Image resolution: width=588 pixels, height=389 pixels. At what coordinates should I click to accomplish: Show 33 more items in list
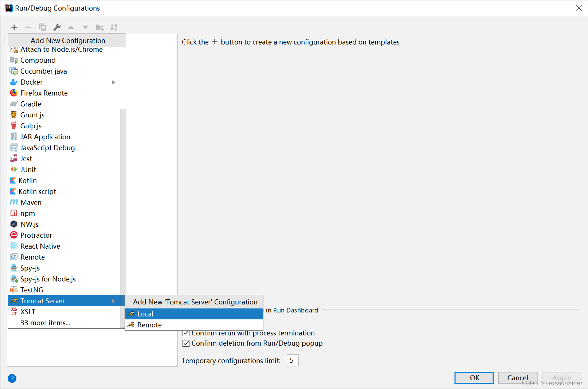pyautogui.click(x=45, y=323)
